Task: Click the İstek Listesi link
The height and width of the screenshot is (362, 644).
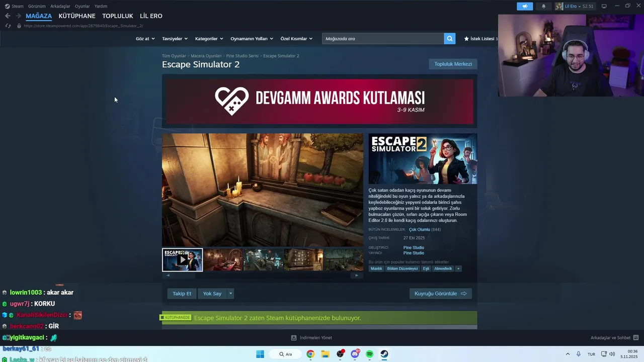Action: click(x=482, y=39)
